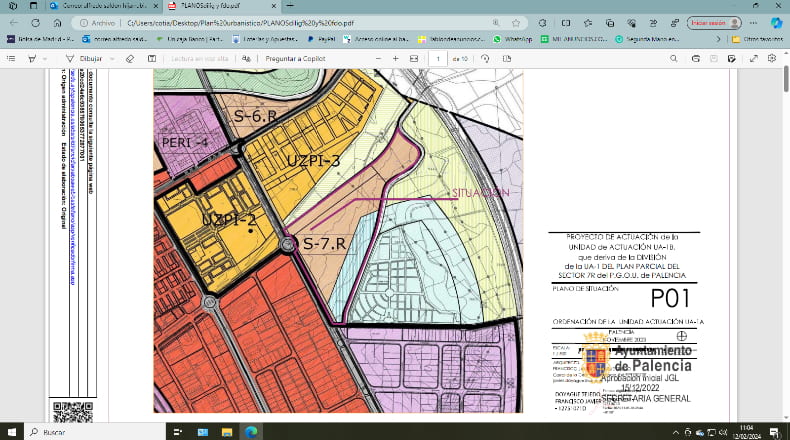Select the eraser tool
The width and height of the screenshot is (790, 440).
(x=130, y=59)
